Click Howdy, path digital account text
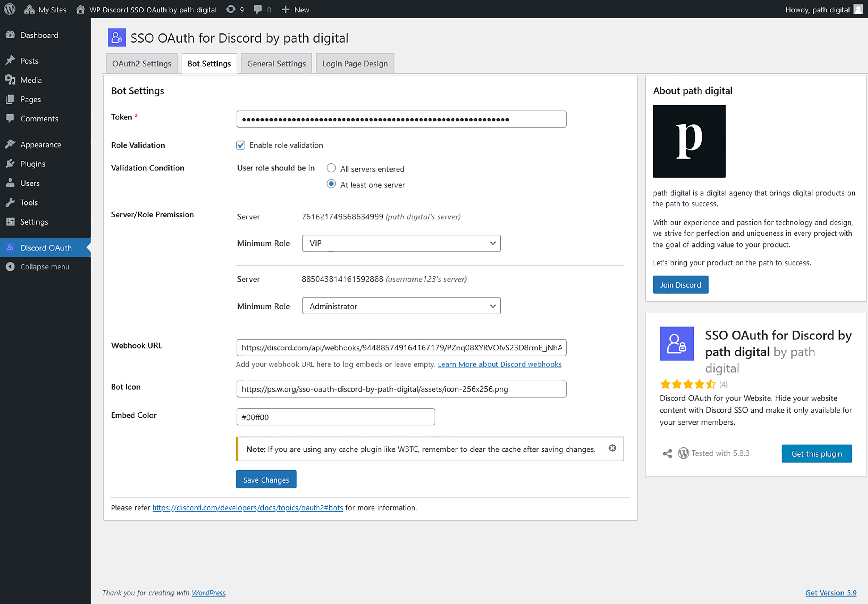Image resolution: width=868 pixels, height=604 pixels. (x=817, y=9)
